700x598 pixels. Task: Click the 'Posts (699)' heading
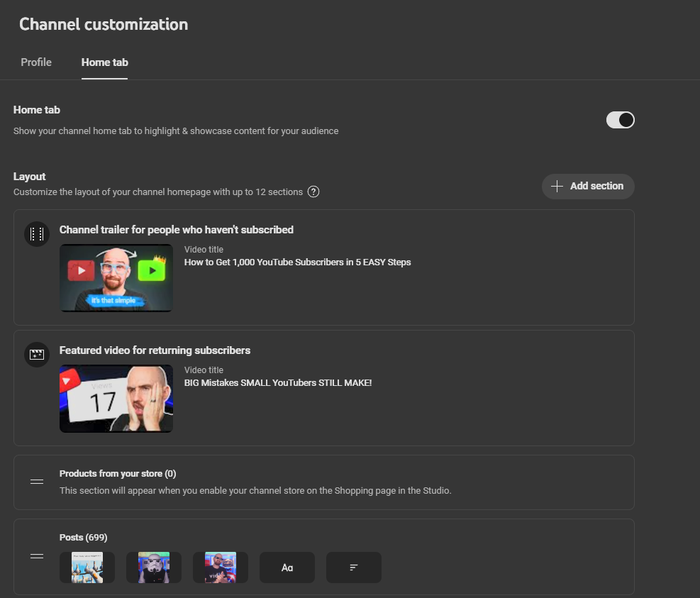[x=83, y=537]
